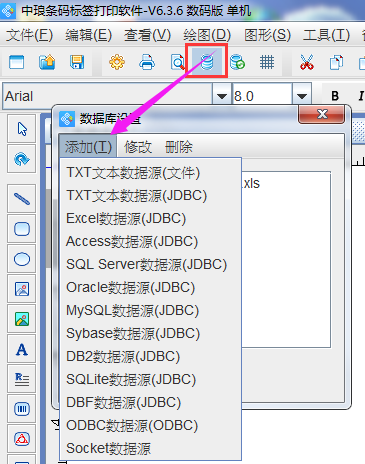Select the straight line drawing tool
Screen dimensions: 365x464
pyautogui.click(x=22, y=199)
